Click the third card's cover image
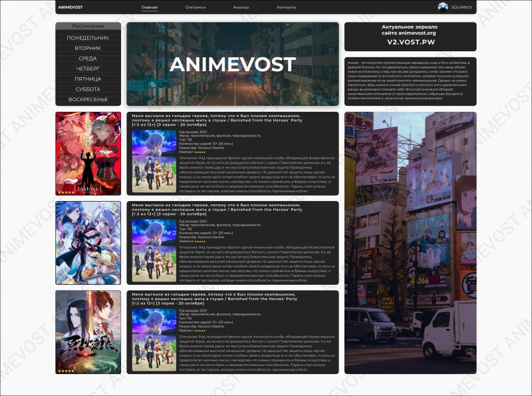The height and width of the screenshot is (396, 532). pyautogui.click(x=154, y=340)
